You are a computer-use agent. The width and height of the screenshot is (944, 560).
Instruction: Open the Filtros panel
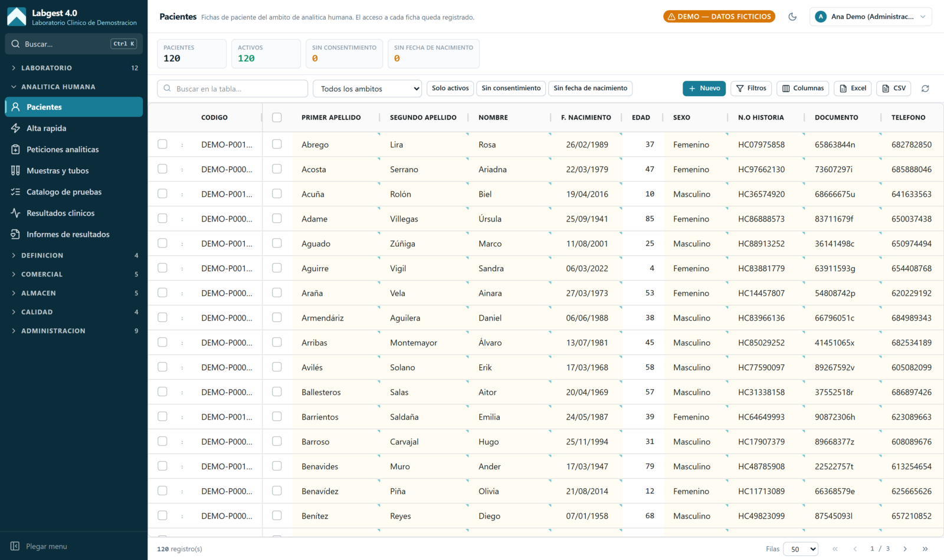coord(751,88)
